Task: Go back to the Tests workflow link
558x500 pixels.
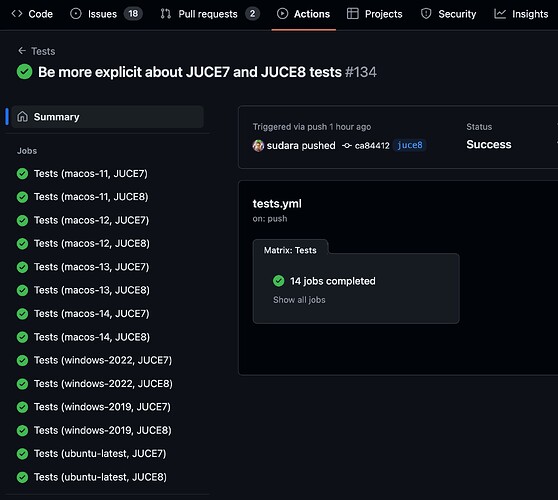Action: (x=43, y=51)
